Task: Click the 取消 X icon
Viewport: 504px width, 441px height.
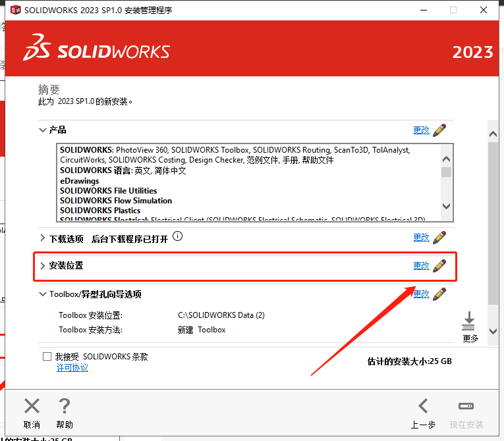Action: click(x=32, y=406)
